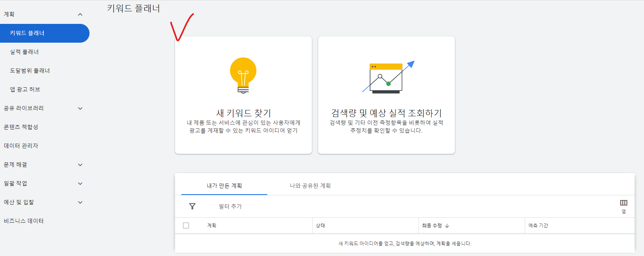Collapse the 계획 section

pyautogui.click(x=80, y=14)
